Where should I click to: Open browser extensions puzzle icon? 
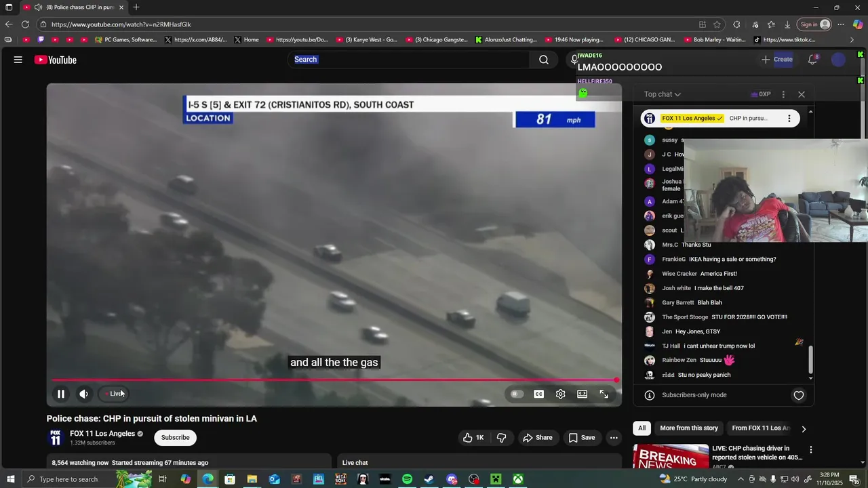pos(737,24)
